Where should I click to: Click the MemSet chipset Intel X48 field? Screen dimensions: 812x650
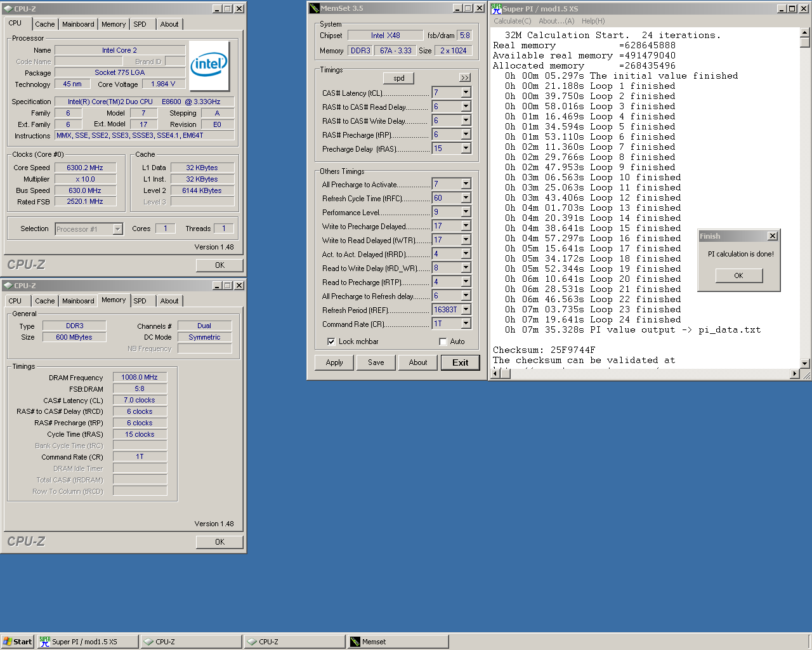click(x=385, y=36)
